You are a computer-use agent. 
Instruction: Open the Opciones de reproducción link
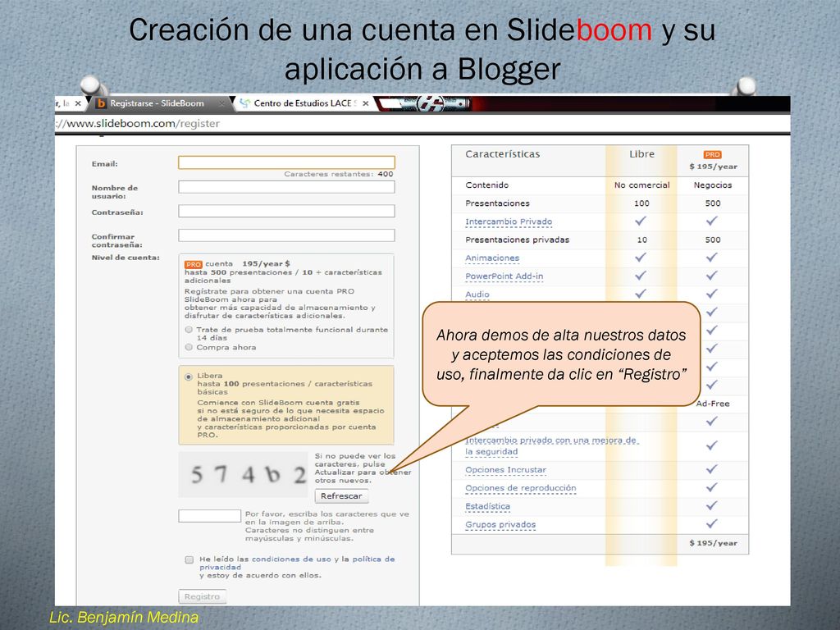click(521, 489)
